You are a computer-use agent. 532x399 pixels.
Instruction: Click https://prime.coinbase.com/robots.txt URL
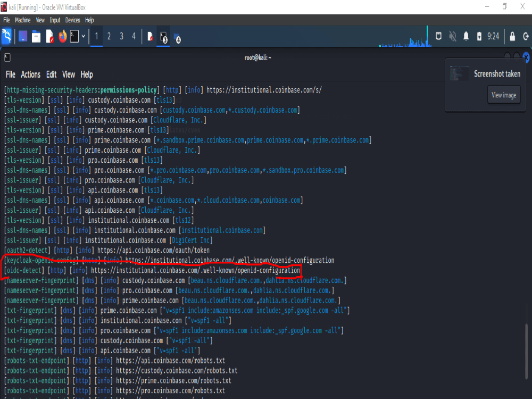point(173,381)
